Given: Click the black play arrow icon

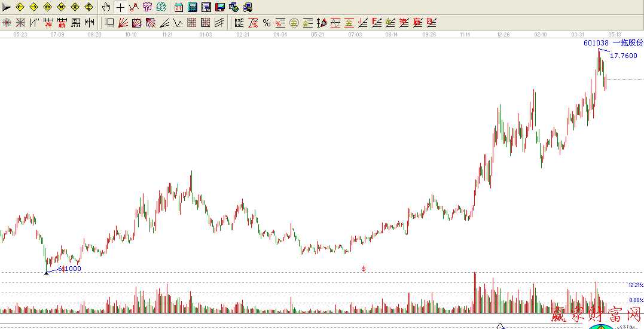Looking at the screenshot, I should tap(7, 7).
